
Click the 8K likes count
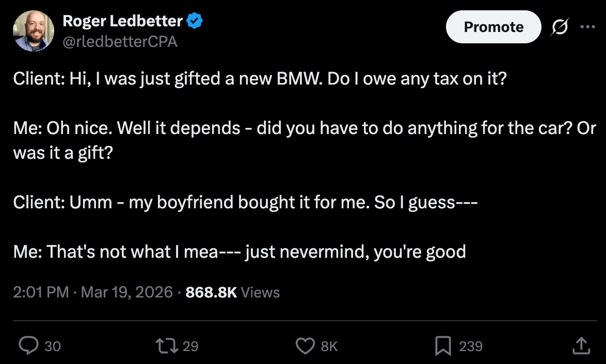click(329, 346)
